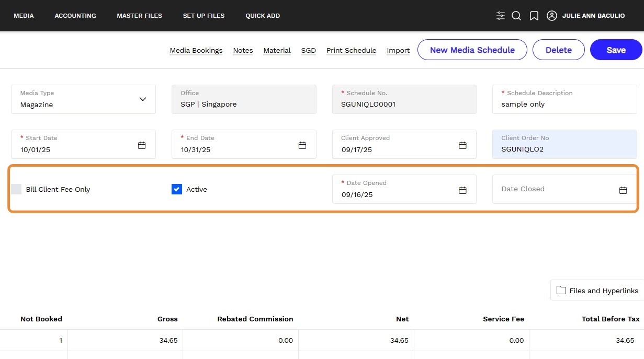Open Files and Hyperlinks
Screen dimensions: 644x359
click(x=597, y=291)
